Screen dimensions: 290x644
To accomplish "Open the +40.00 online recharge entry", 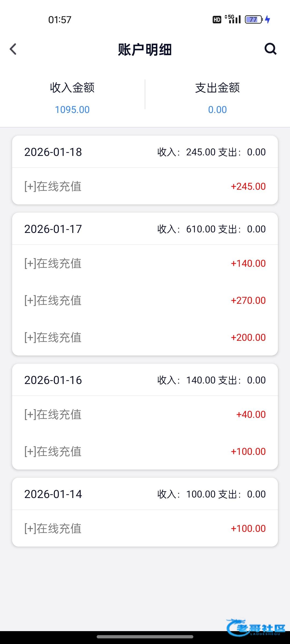I will [x=145, y=414].
